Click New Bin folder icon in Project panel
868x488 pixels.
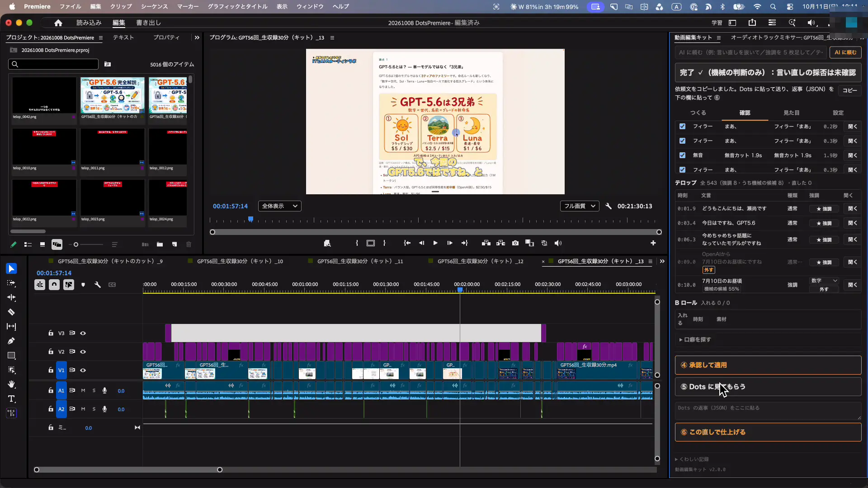[160, 244]
